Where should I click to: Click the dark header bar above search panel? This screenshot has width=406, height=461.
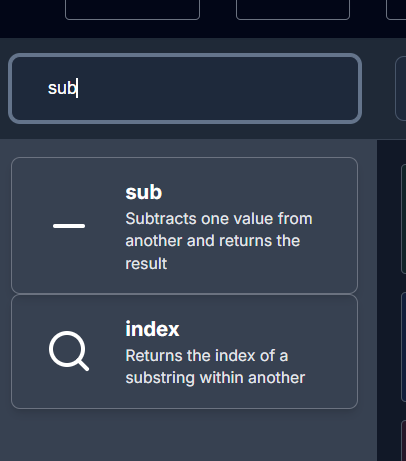[x=203, y=29]
